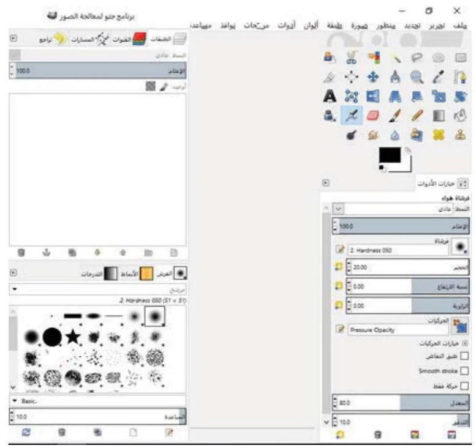Image resolution: width=476 pixels, height=448 pixels.
Task: Select the Free Select lasso tool
Action: click(x=417, y=58)
